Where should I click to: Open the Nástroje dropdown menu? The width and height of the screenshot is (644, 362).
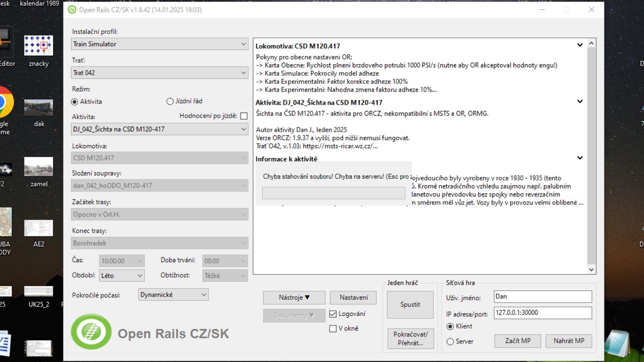pos(294,298)
